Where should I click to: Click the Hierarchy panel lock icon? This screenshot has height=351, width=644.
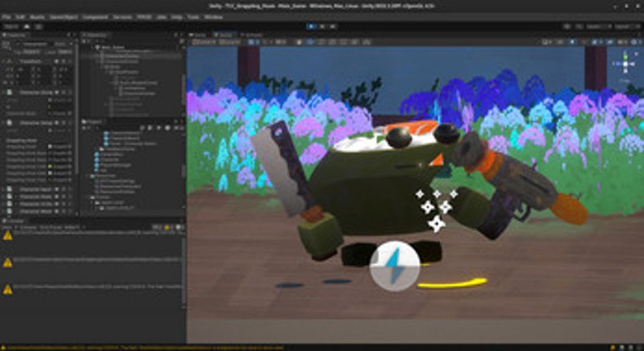click(x=178, y=36)
